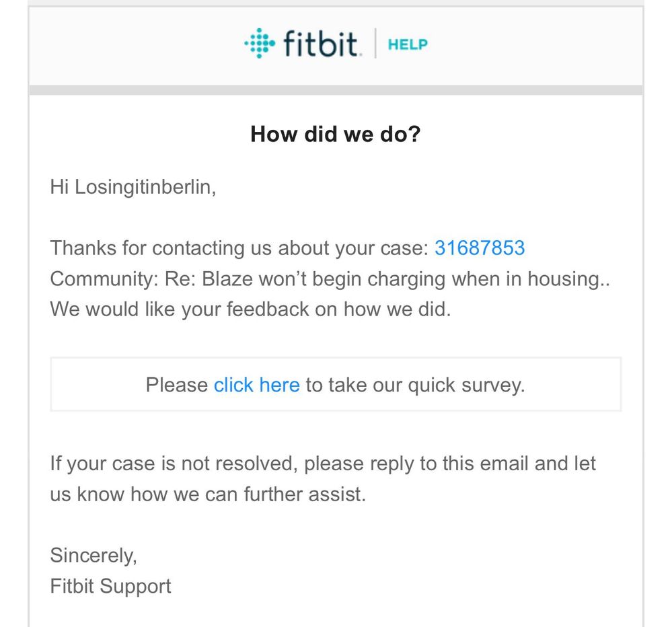The height and width of the screenshot is (627, 672).
Task: Follow the "click here" survey link
Action: click(x=256, y=385)
